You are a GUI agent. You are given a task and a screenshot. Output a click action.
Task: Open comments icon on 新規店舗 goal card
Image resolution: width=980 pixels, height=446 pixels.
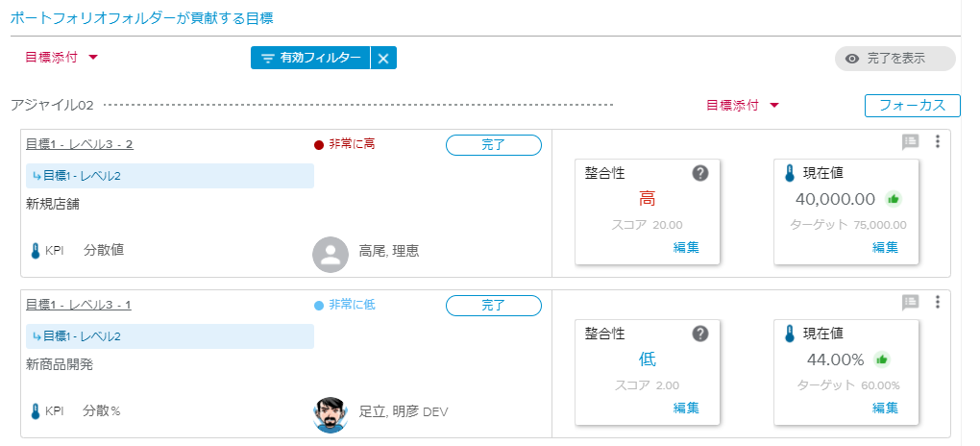pos(910,142)
